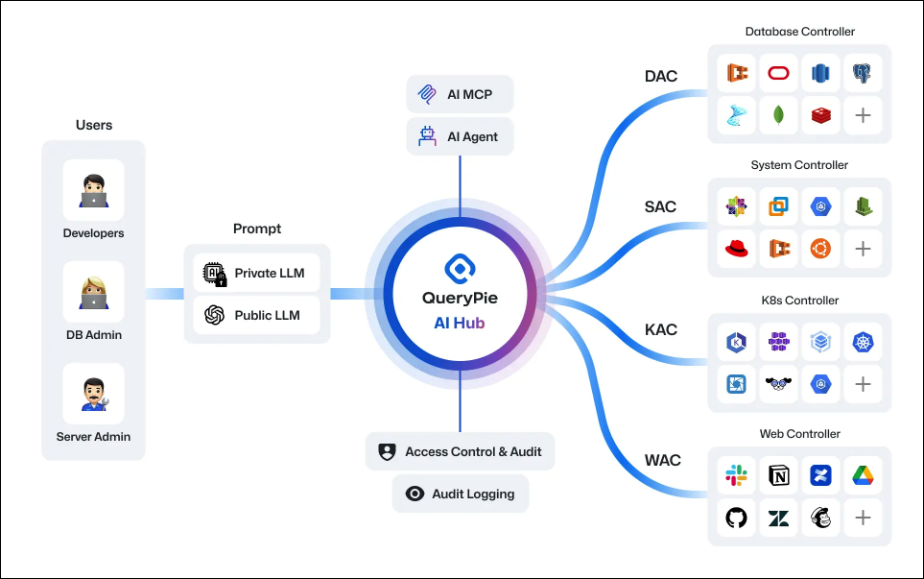924x579 pixels.
Task: Click the black mustache-face icon in K8s Controller
Action: click(x=778, y=384)
